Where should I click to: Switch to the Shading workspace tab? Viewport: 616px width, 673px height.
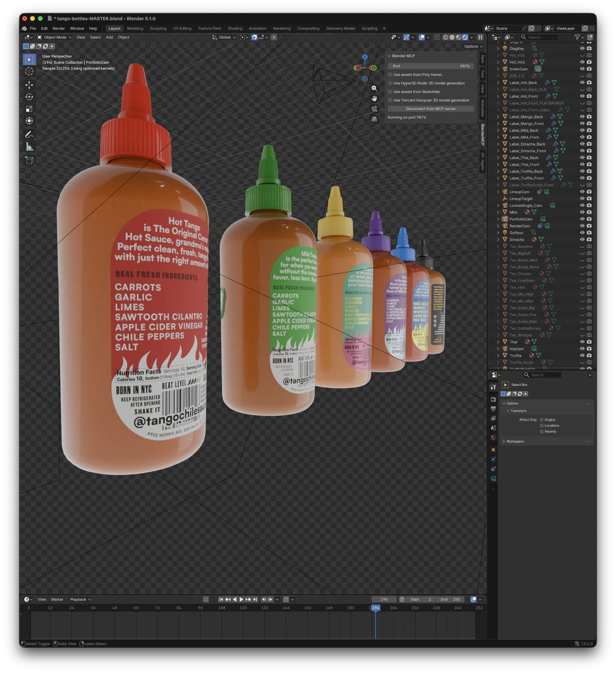pos(235,28)
